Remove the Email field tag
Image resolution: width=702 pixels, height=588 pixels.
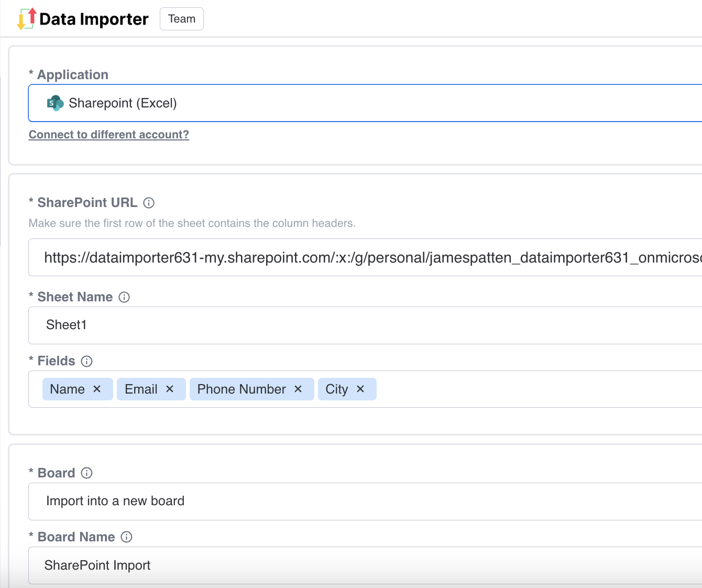[x=170, y=389]
